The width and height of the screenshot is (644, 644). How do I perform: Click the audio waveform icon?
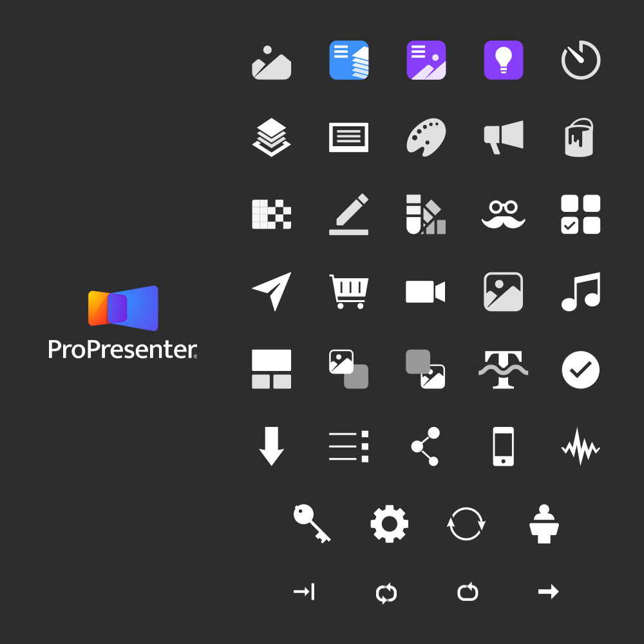(581, 446)
